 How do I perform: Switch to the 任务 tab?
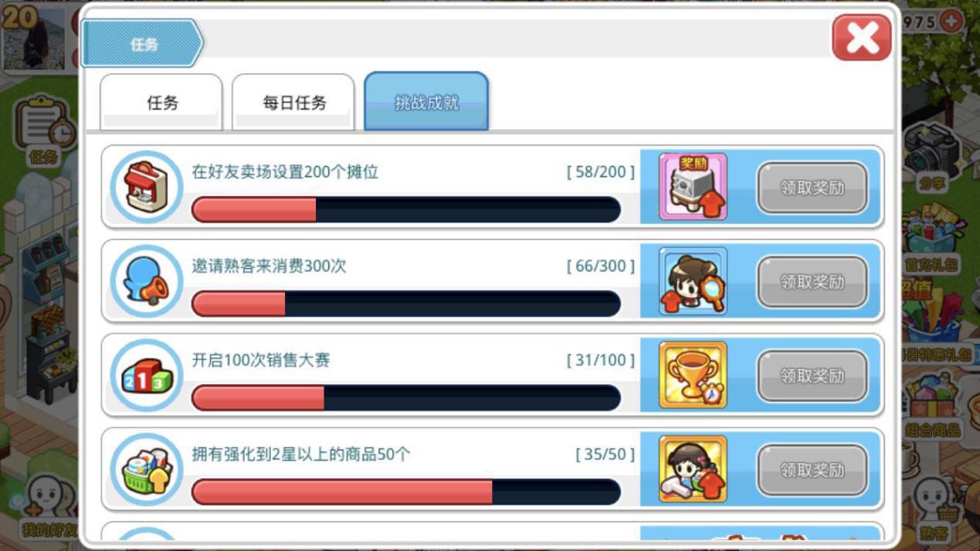pyautogui.click(x=162, y=102)
